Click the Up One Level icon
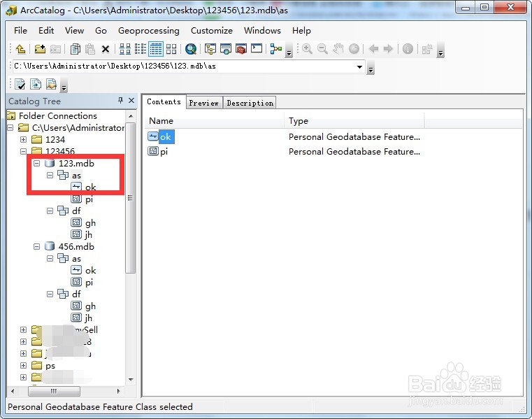Screen dimensions: 532x419 tap(20, 49)
